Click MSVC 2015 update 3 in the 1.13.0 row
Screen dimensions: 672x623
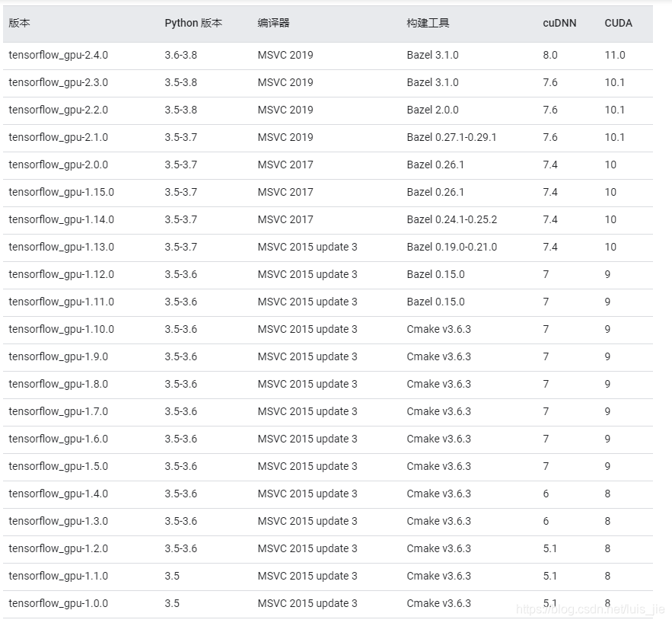307,247
